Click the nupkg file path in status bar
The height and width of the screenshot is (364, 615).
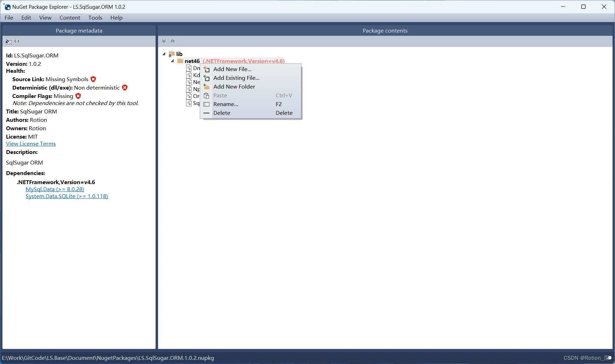(x=108, y=358)
